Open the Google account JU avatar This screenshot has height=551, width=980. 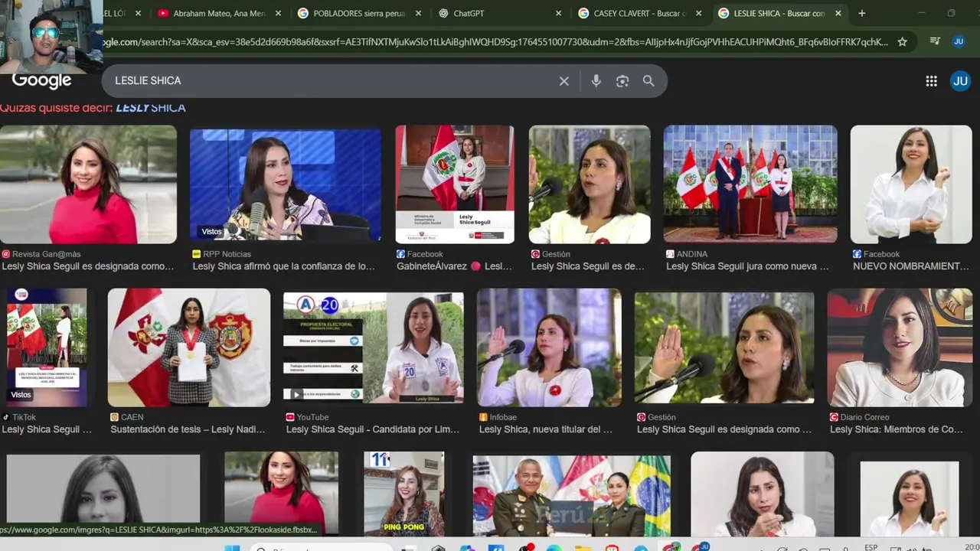pyautogui.click(x=960, y=81)
